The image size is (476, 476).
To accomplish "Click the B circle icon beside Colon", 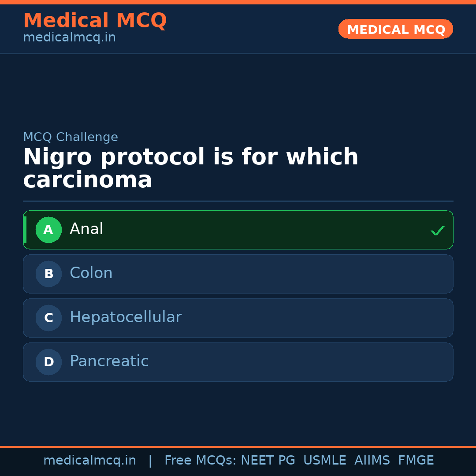I will tap(48, 274).
